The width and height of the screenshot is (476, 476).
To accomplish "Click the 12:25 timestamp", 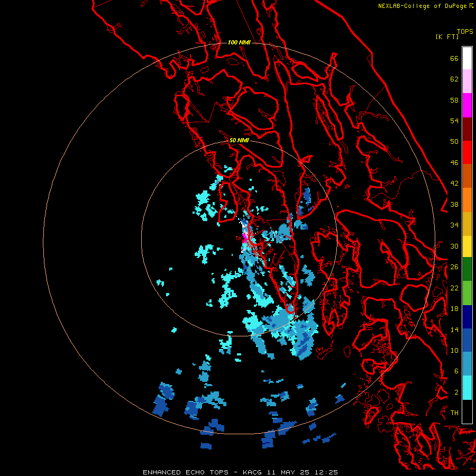I will click(326, 472).
